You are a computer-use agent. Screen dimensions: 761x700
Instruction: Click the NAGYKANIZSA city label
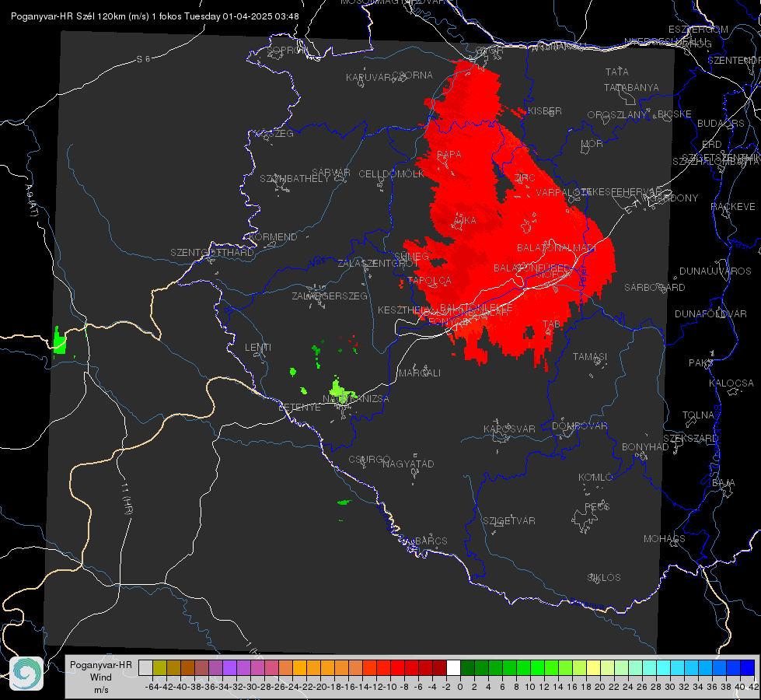356,398
